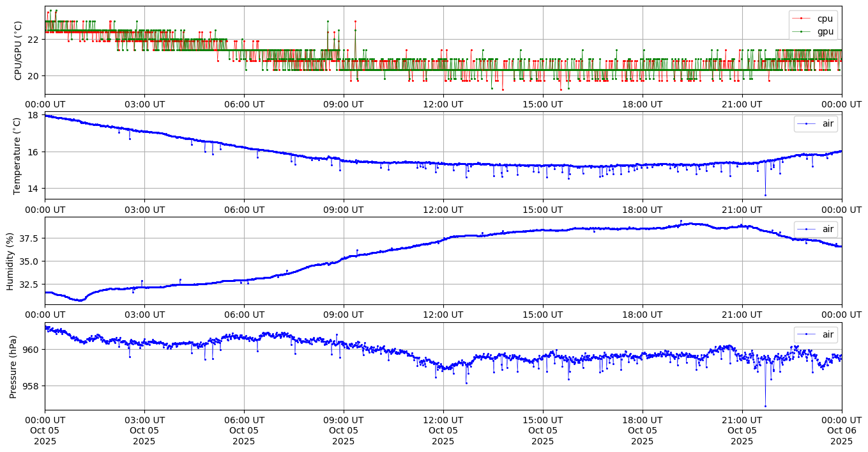Click the 958 tick on pressure axis
This screenshot has height=452, width=868.
pos(31,386)
